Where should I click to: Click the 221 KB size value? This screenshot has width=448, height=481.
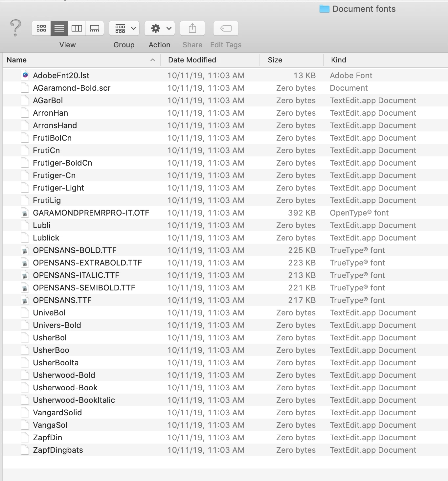click(x=302, y=287)
